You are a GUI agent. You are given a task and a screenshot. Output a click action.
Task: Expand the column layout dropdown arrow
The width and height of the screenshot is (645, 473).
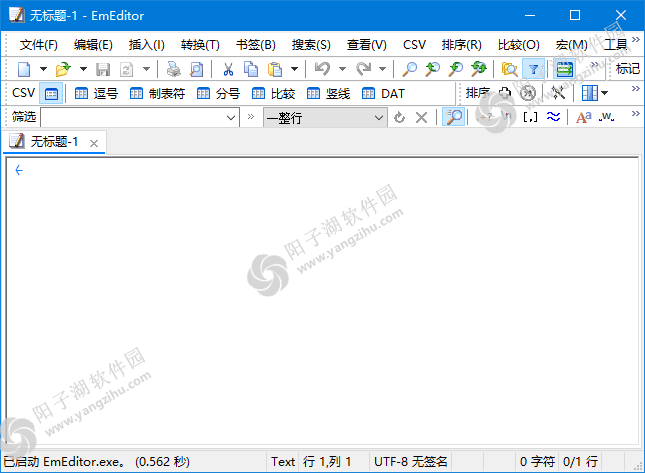click(x=604, y=93)
